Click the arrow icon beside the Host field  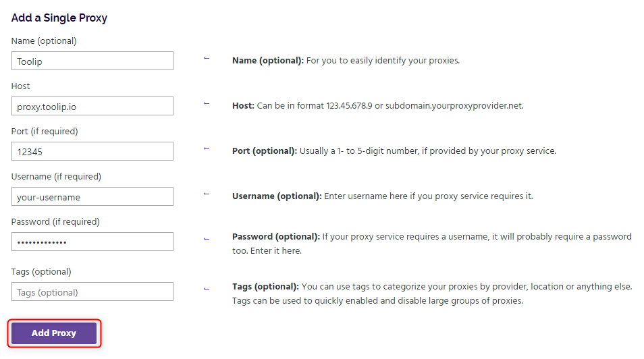pos(207,104)
